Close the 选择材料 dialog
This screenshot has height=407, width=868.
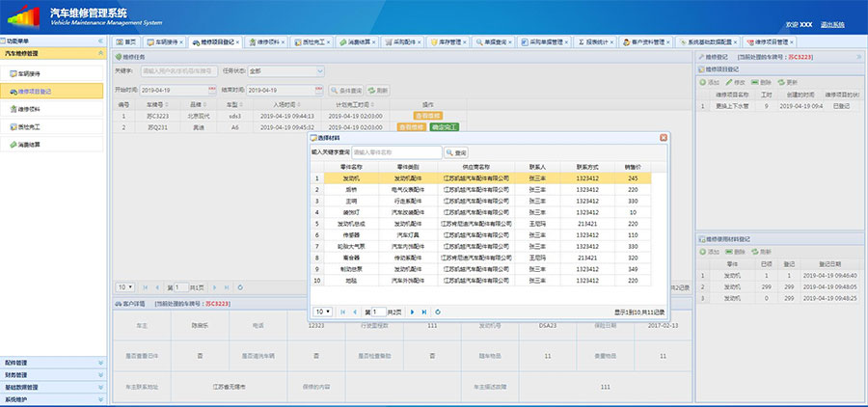[x=663, y=138]
